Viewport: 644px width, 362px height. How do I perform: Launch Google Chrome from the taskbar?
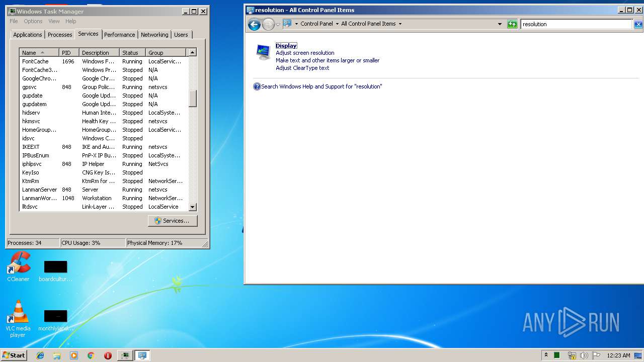(91, 355)
